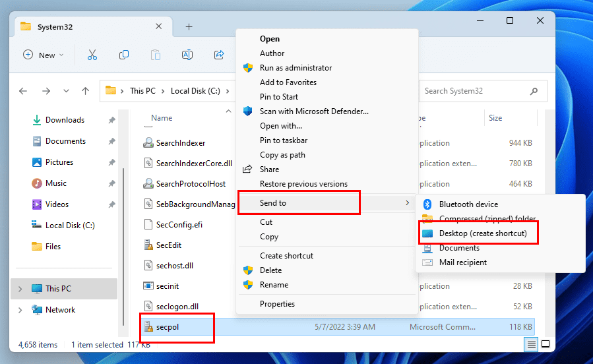Close the System32 tab

pyautogui.click(x=159, y=26)
